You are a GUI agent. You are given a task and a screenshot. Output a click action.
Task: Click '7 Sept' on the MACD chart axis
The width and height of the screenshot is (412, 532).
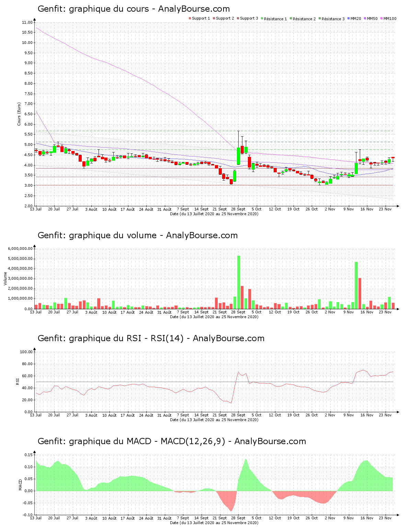(x=183, y=518)
